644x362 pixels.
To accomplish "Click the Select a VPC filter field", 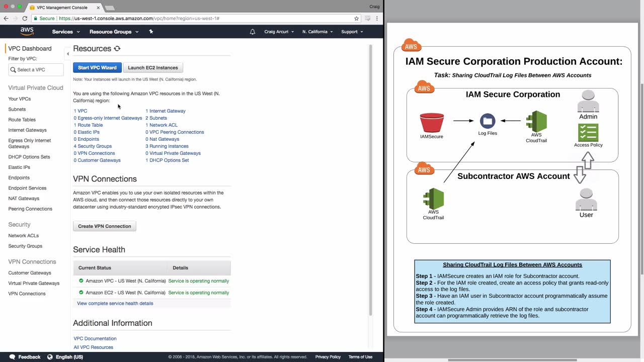I will click(36, 70).
